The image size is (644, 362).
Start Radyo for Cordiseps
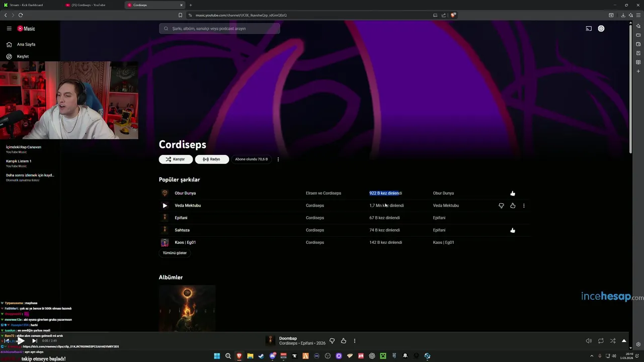point(212,159)
